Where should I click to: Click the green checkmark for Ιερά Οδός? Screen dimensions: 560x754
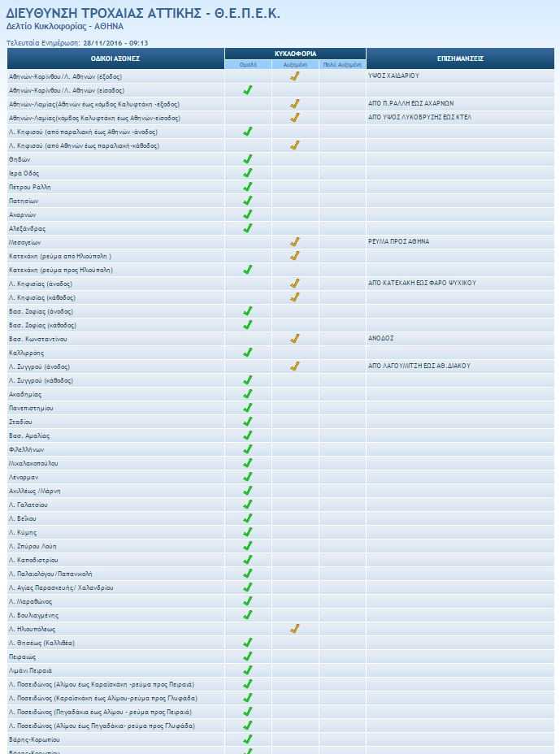[x=247, y=173]
